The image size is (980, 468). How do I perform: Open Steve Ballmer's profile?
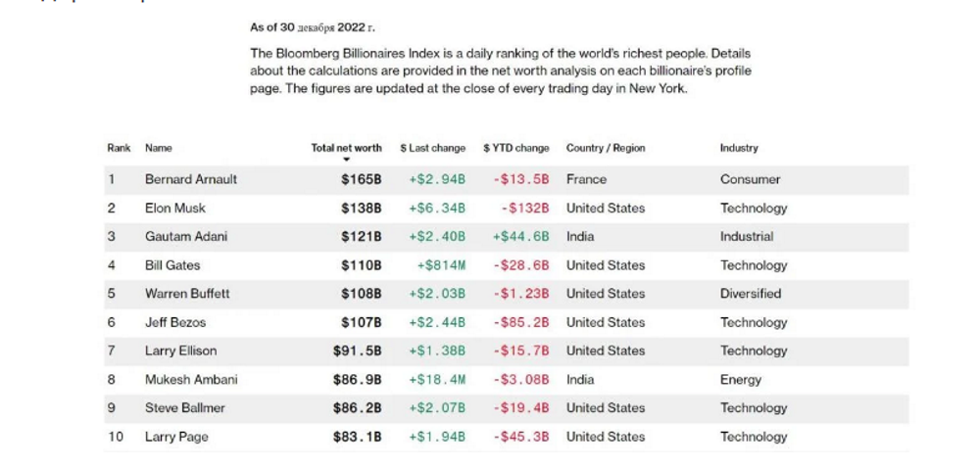pos(185,408)
